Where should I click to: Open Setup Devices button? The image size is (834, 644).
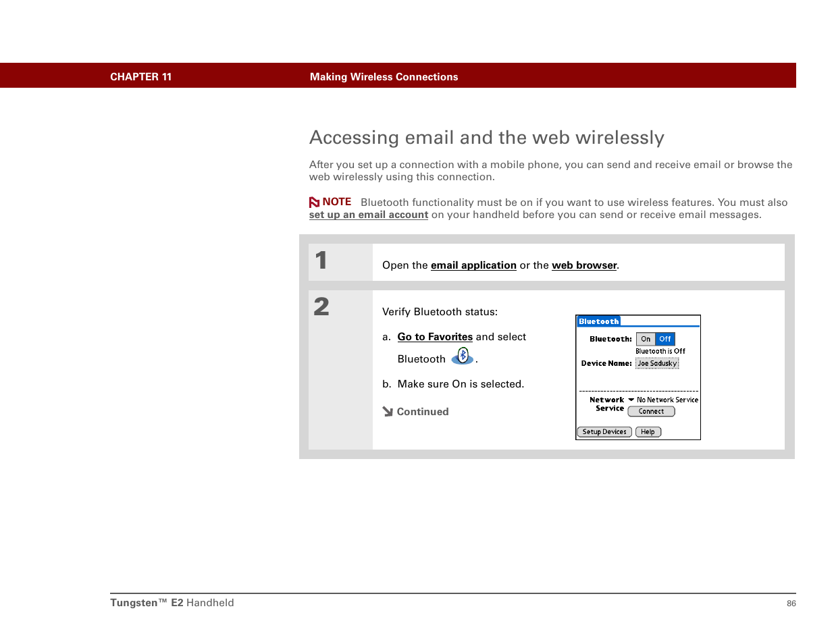pyautogui.click(x=604, y=431)
